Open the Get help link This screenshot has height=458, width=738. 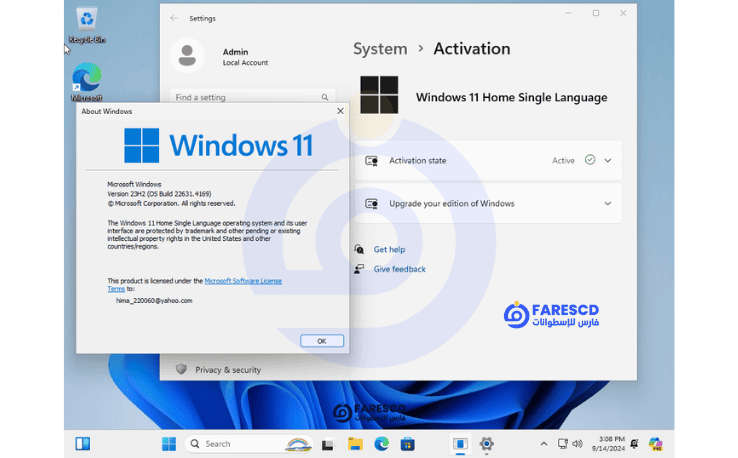coord(389,249)
